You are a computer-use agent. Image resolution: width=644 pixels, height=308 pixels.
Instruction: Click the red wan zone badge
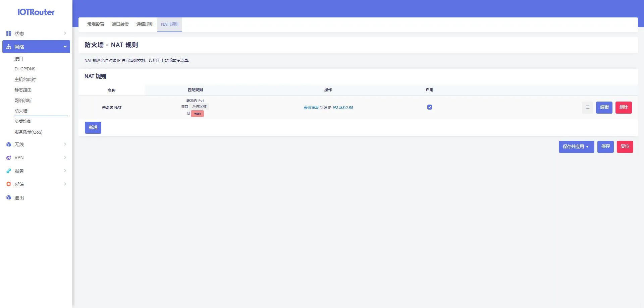(x=197, y=114)
